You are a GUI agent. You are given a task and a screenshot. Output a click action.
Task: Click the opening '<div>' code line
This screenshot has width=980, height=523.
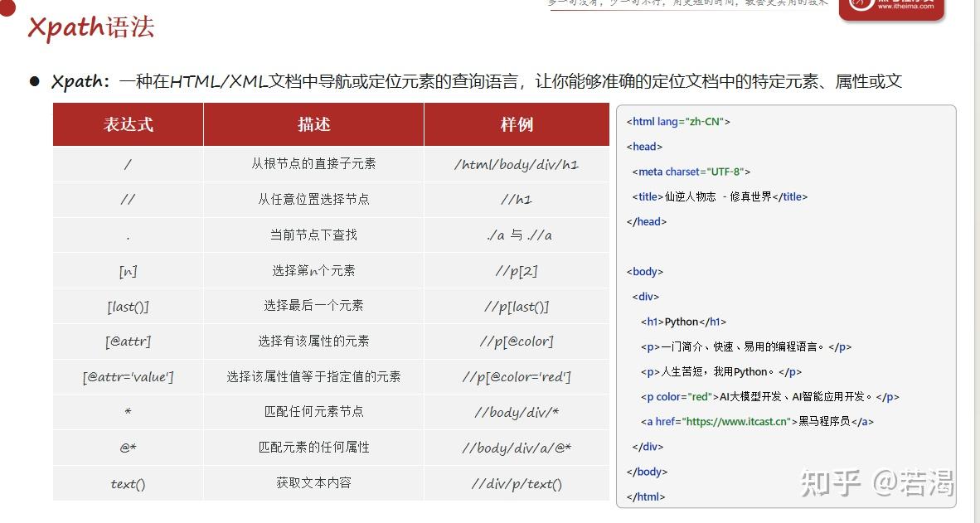(646, 297)
